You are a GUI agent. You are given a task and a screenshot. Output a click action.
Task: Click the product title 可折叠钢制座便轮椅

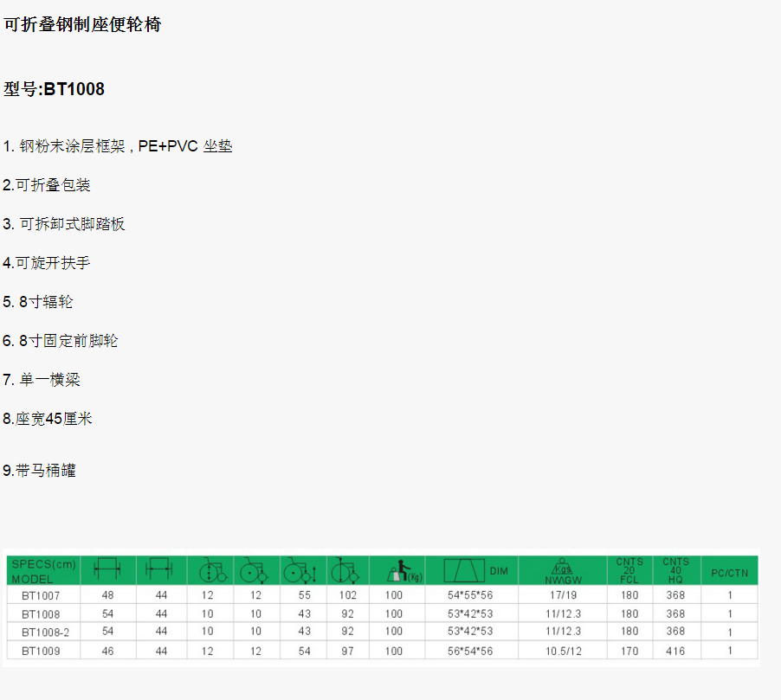tap(82, 24)
